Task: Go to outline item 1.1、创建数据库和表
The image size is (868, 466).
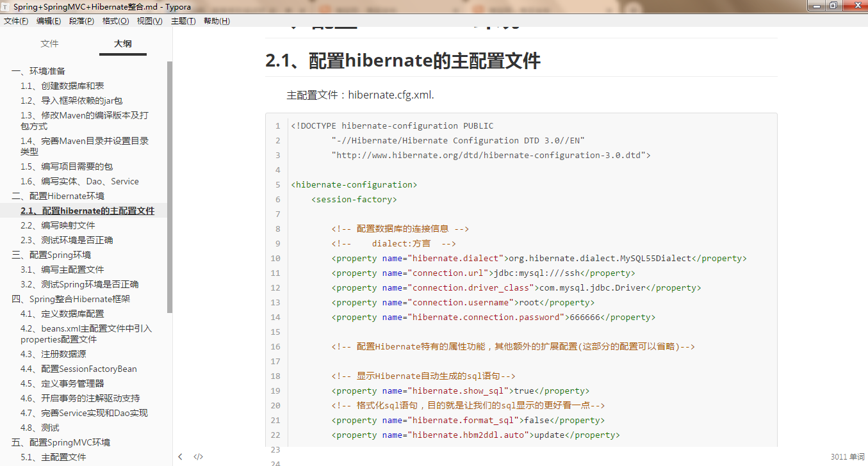Action: pos(62,86)
